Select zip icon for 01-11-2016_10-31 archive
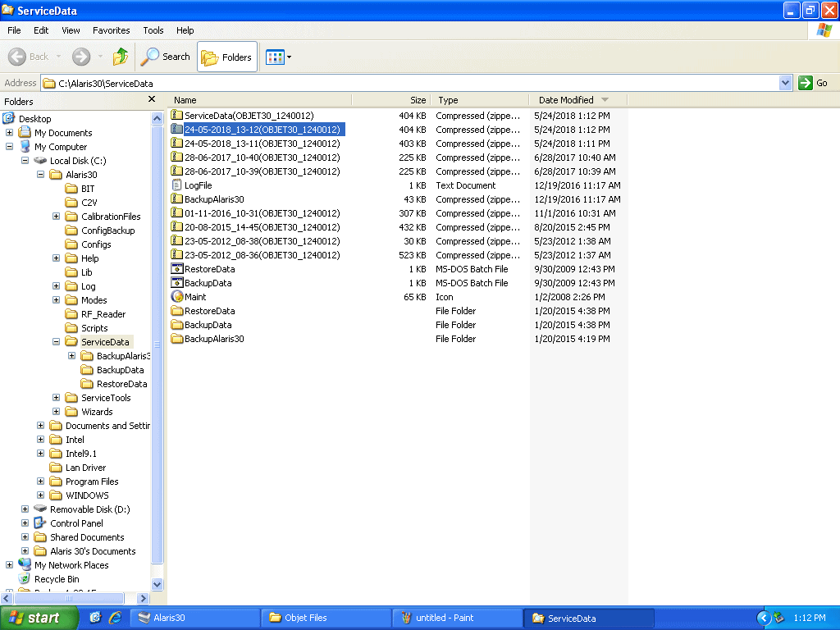Image resolution: width=840 pixels, height=630 pixels. pyautogui.click(x=177, y=212)
